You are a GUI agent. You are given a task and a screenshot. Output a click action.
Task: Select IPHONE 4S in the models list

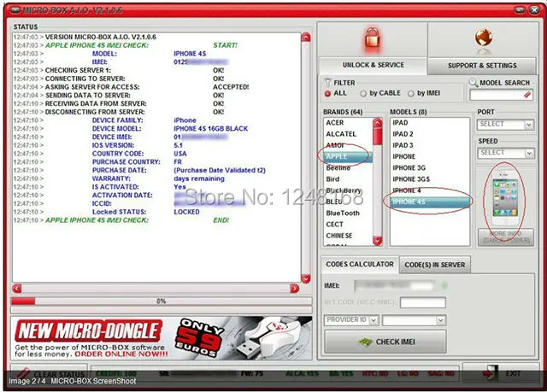pos(430,202)
